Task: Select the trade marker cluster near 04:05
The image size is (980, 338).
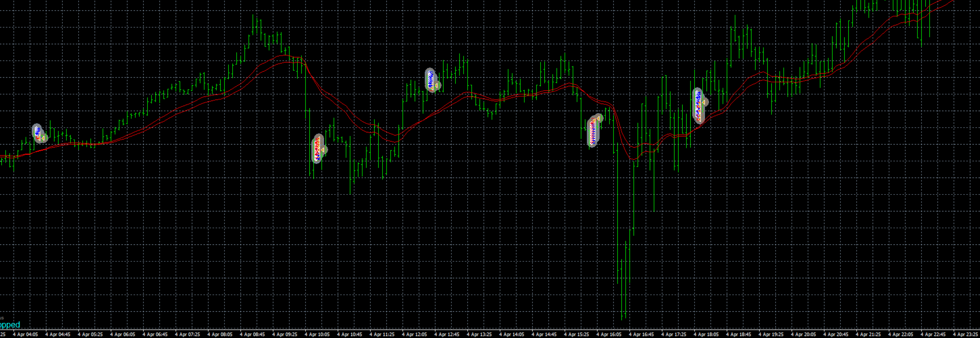Action: tap(40, 133)
